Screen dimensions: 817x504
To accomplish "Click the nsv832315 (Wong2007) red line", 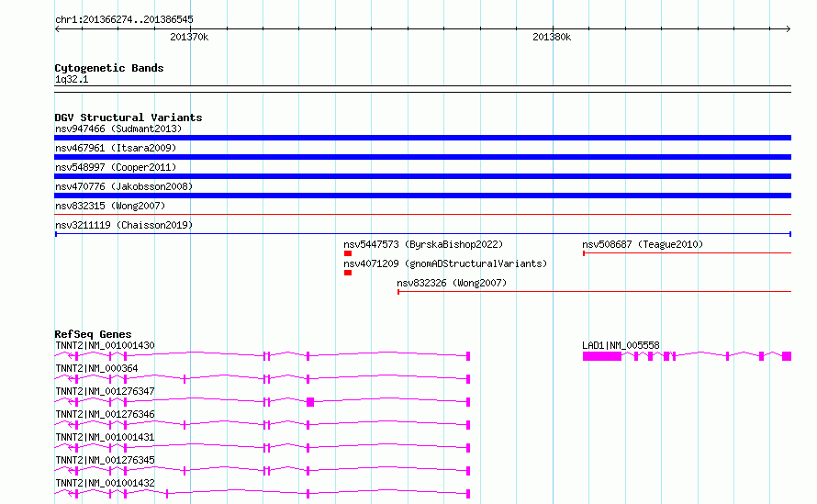I will click(422, 214).
